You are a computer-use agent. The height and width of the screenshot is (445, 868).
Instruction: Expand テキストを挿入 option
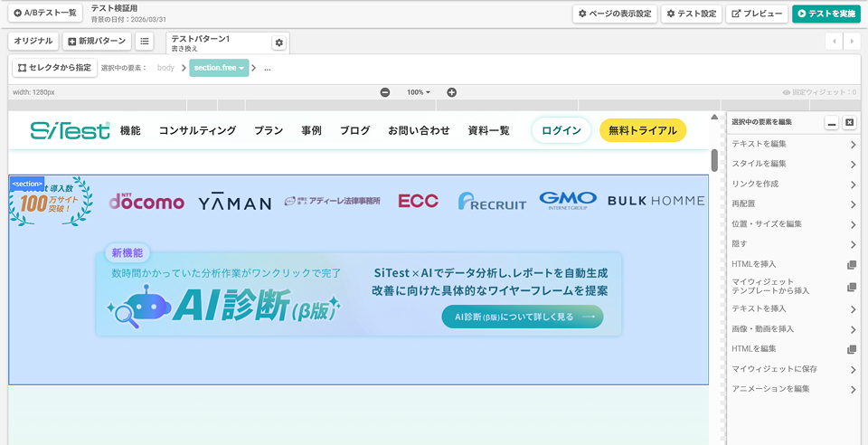click(x=795, y=308)
